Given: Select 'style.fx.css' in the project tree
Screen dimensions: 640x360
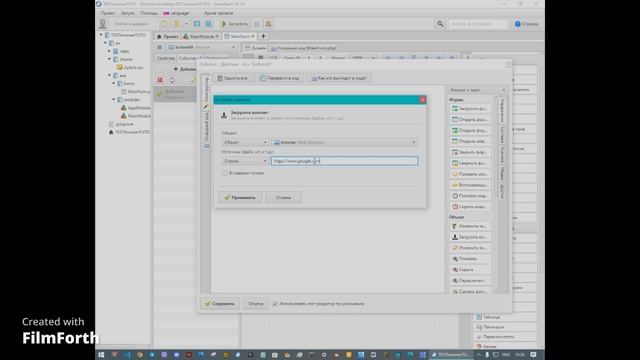Looking at the screenshot, I should pos(129,67).
